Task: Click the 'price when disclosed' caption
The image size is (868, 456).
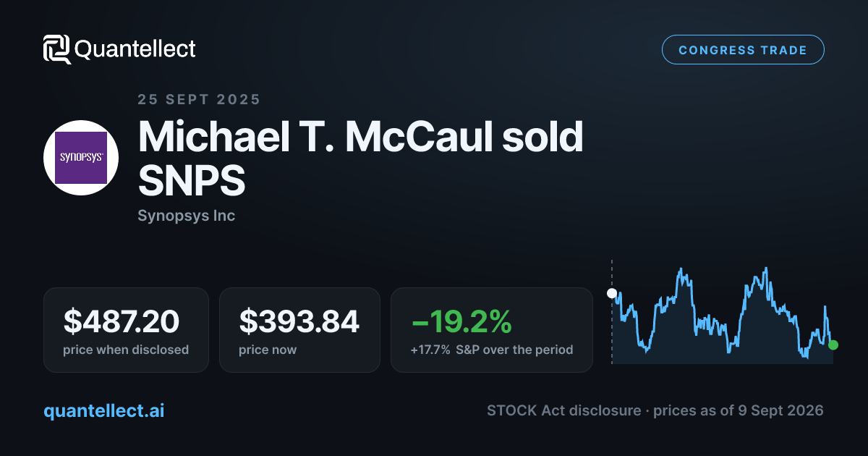Action: [126, 350]
